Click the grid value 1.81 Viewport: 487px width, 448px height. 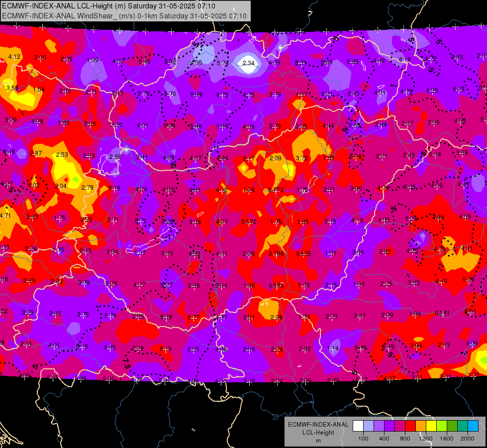coord(329,158)
